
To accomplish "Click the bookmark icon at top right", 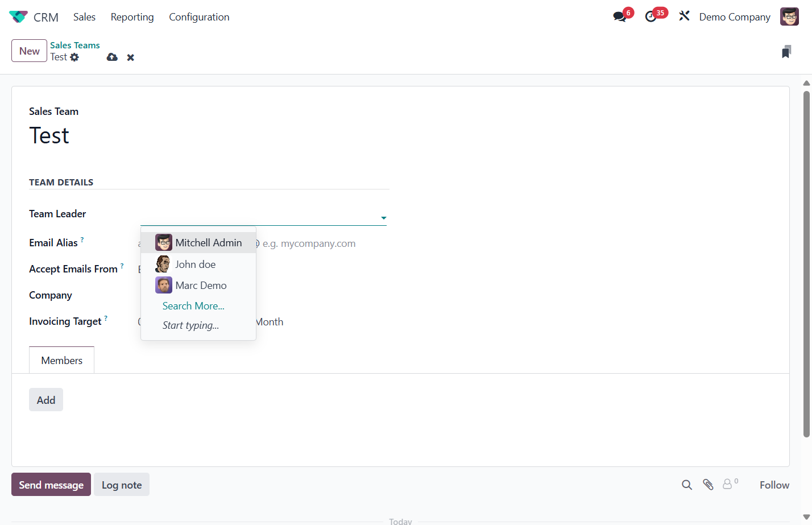I will (x=786, y=52).
